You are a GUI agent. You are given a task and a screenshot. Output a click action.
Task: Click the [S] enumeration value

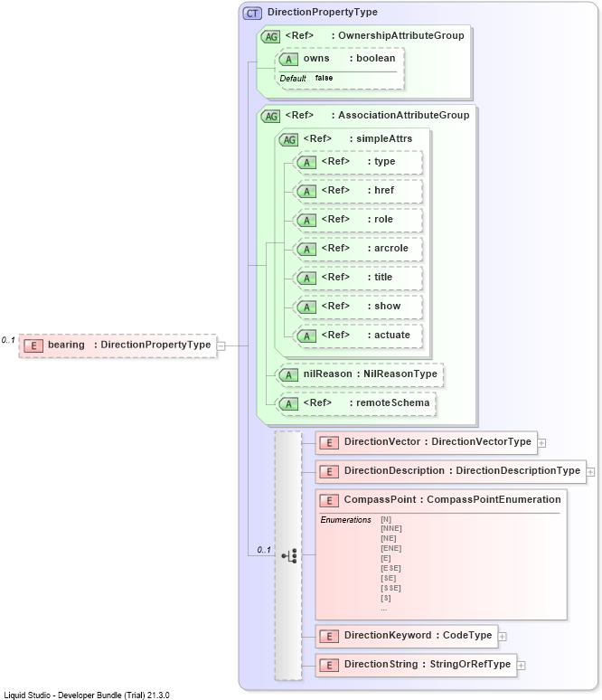click(386, 598)
